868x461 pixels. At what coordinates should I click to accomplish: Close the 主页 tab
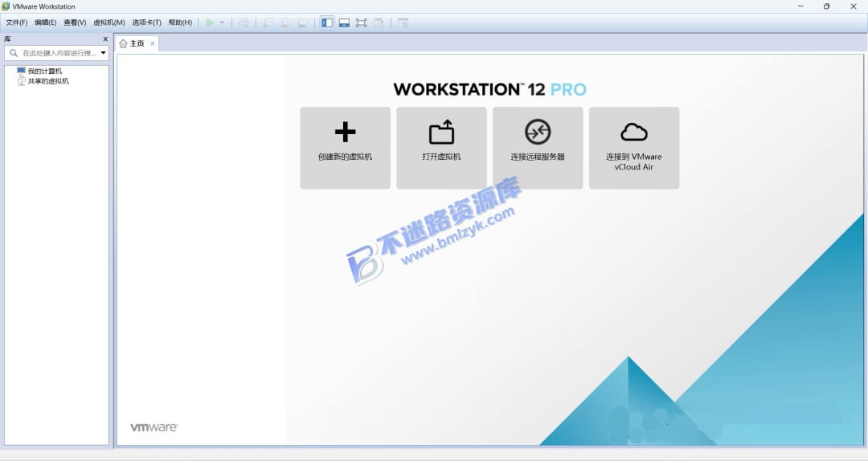click(152, 43)
